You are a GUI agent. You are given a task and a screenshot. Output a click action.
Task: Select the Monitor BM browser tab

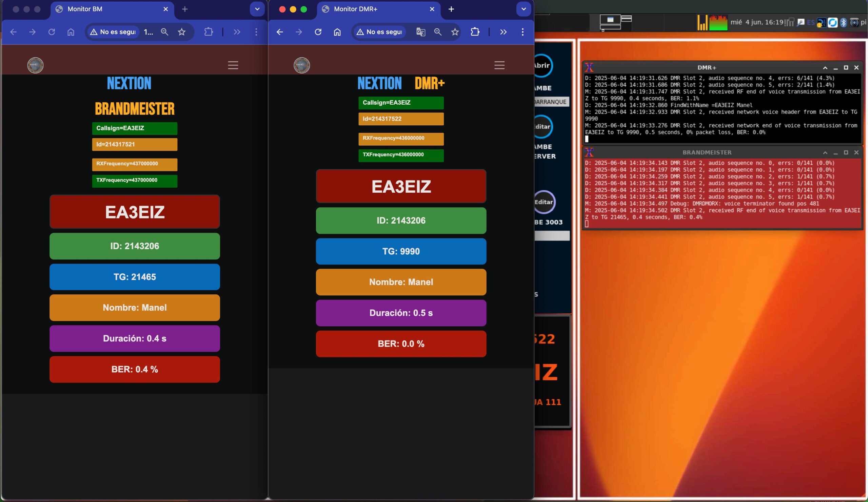tap(112, 9)
